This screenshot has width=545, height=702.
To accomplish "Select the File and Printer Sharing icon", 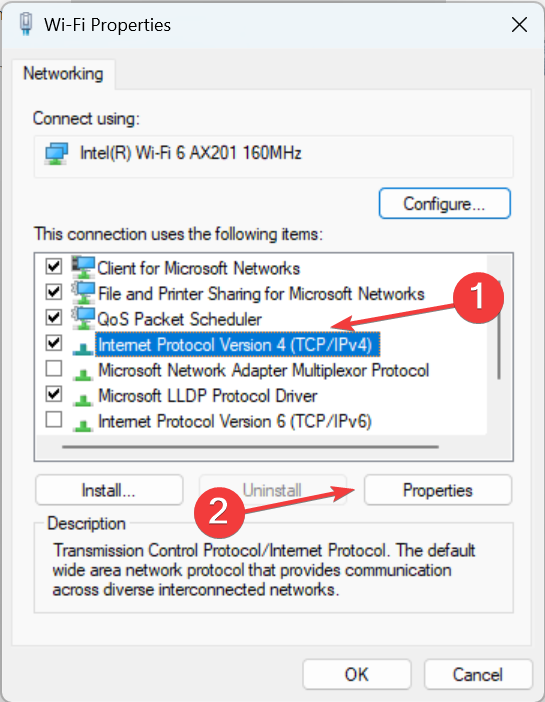I will pyautogui.click(x=83, y=293).
